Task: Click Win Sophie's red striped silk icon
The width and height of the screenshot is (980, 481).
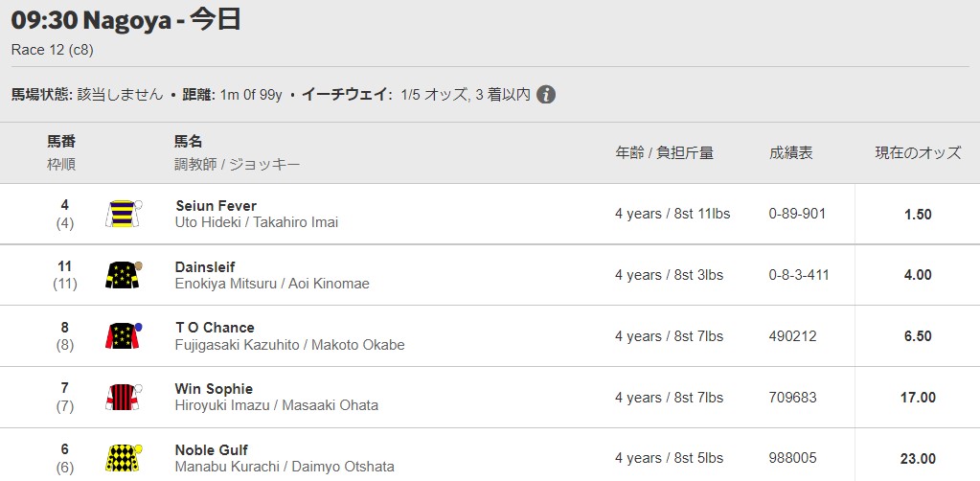Action: [124, 398]
